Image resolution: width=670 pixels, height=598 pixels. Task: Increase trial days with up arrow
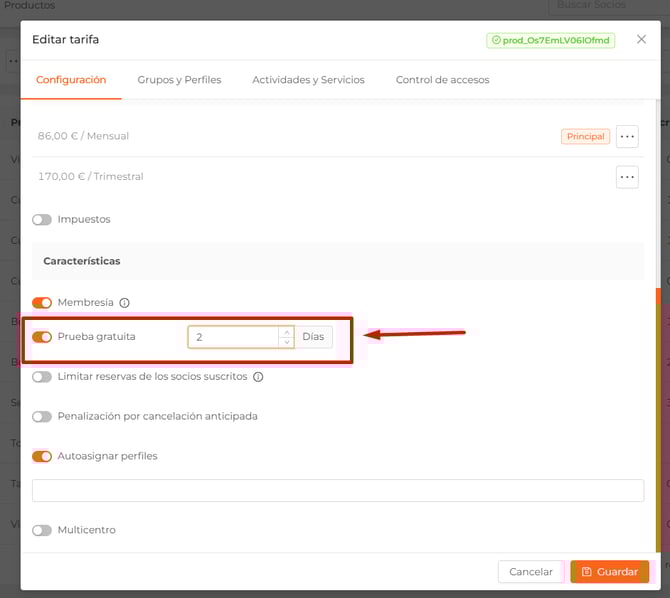287,332
